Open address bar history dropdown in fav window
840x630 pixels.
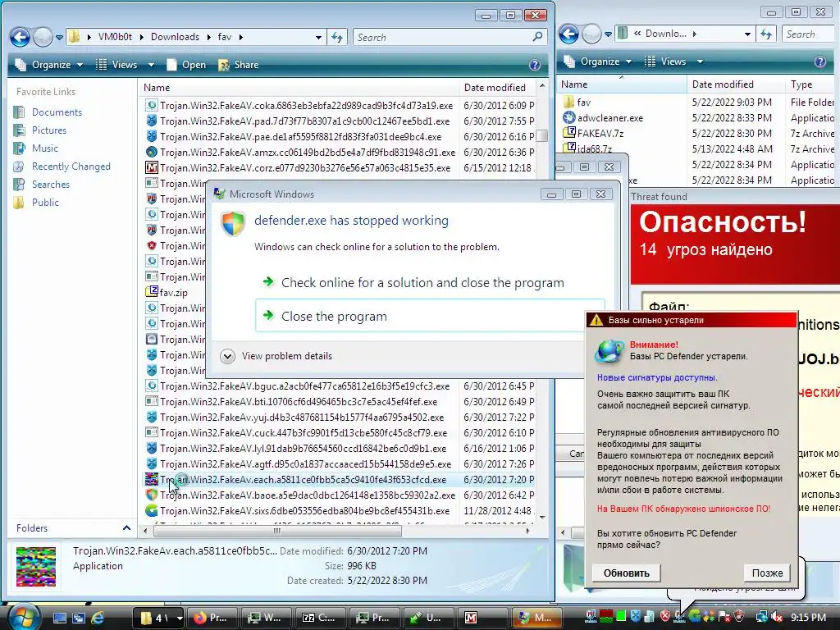[319, 37]
